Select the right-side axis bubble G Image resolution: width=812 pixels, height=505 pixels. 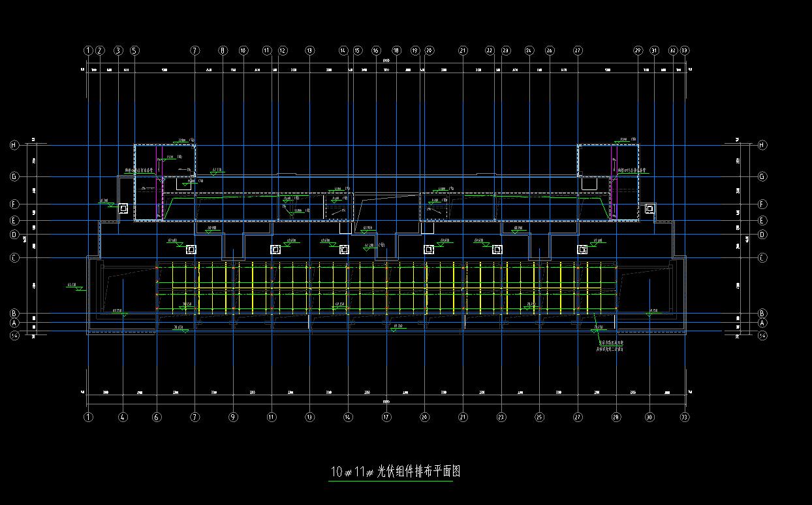pos(762,176)
